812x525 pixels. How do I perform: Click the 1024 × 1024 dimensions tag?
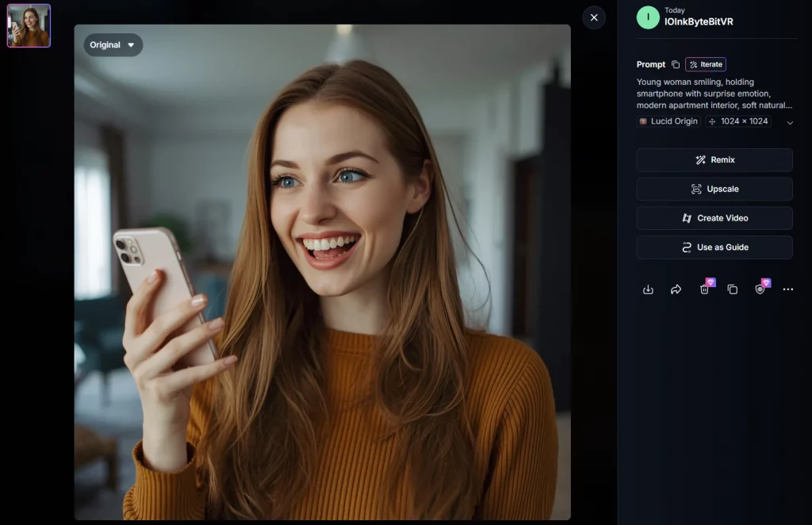point(738,121)
